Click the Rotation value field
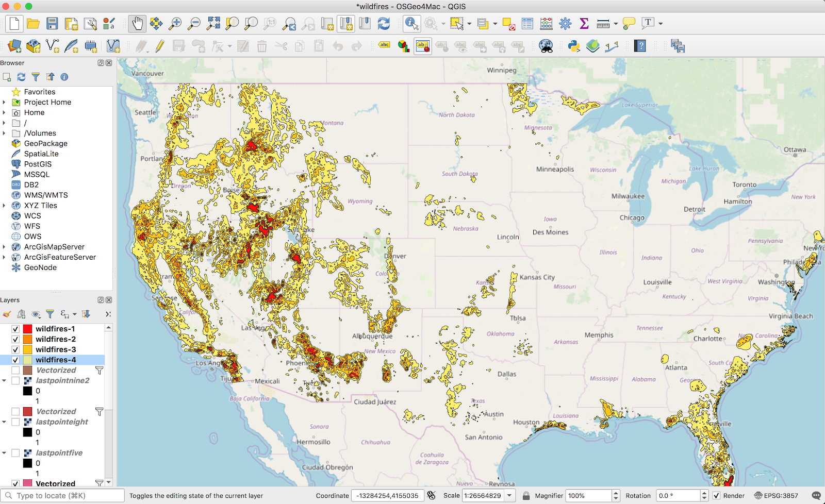Image resolution: width=825 pixels, height=504 pixels. pyautogui.click(x=678, y=496)
